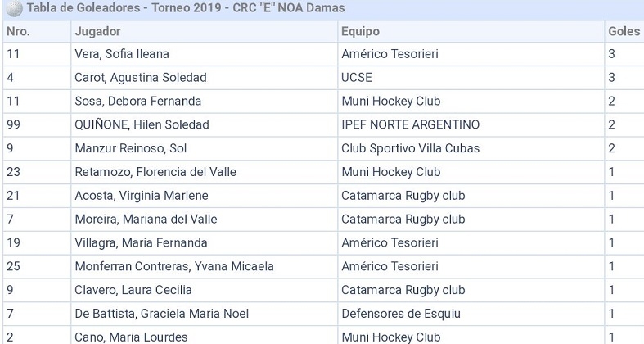644x344 pixels.
Task: Click the Equipo column header
Action: 360,31
